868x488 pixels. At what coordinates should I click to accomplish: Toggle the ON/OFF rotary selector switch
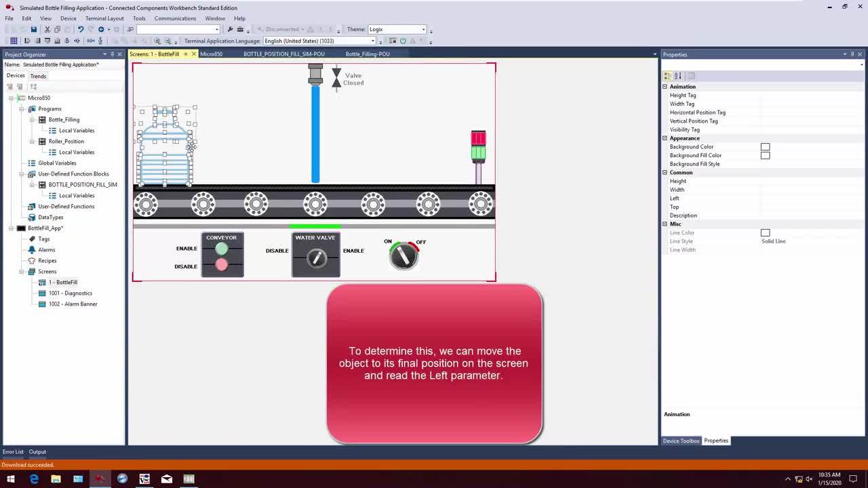click(404, 256)
